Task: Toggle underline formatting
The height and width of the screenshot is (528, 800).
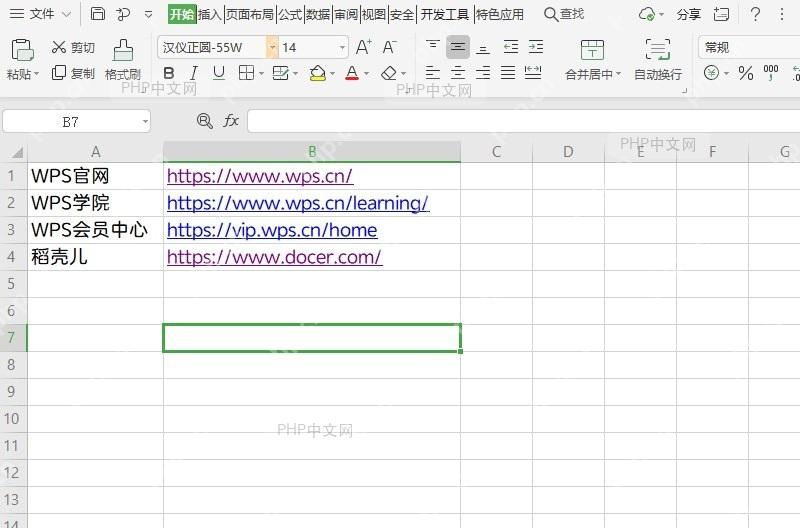Action: [x=219, y=73]
